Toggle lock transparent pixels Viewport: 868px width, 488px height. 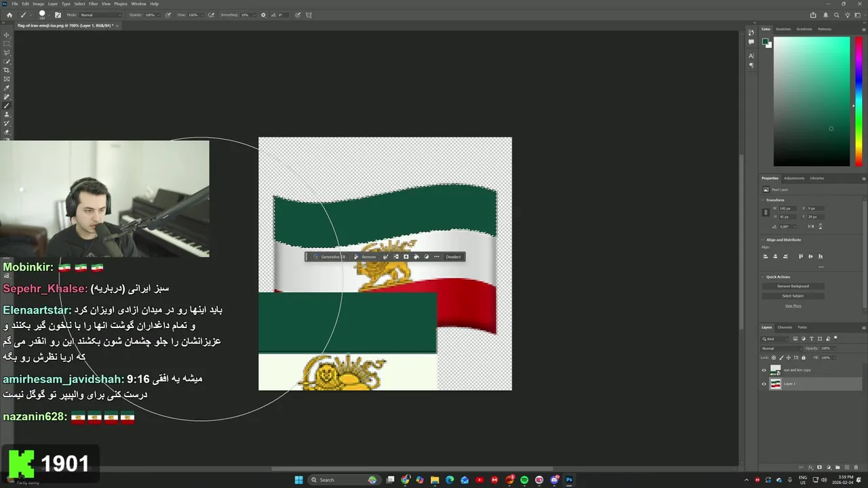[773, 357]
